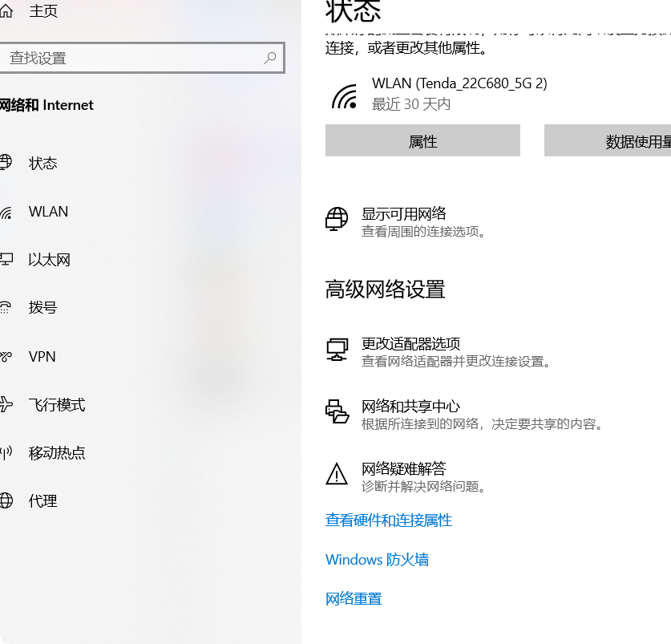
Task: Open the 拨号 section
Action: pos(43,308)
